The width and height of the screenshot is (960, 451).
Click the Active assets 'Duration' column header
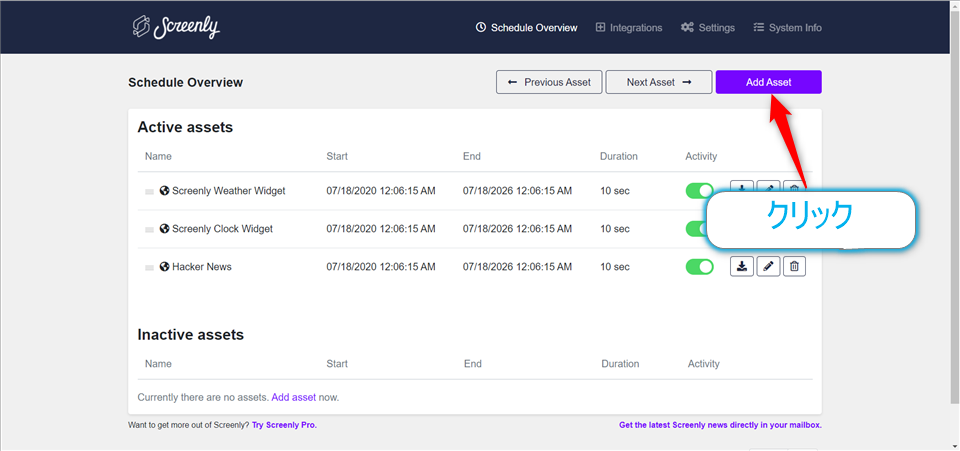tap(618, 156)
